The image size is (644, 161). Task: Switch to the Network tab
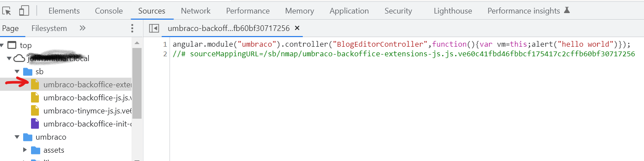click(x=196, y=11)
